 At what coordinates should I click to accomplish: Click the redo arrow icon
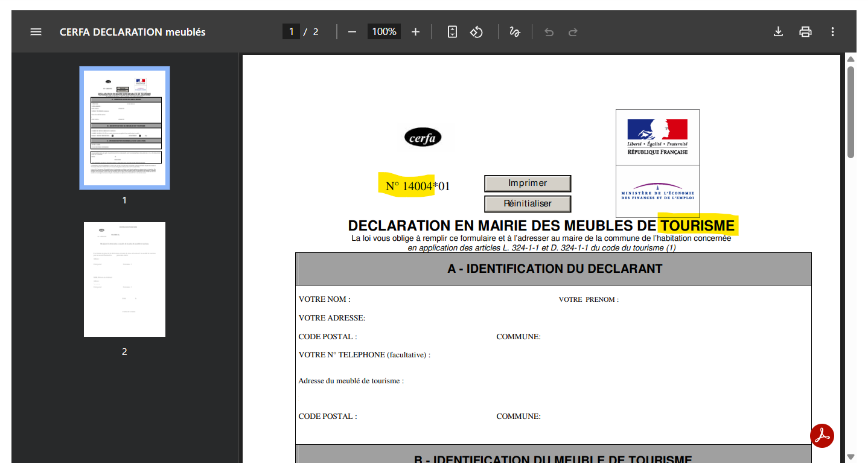pos(573,32)
